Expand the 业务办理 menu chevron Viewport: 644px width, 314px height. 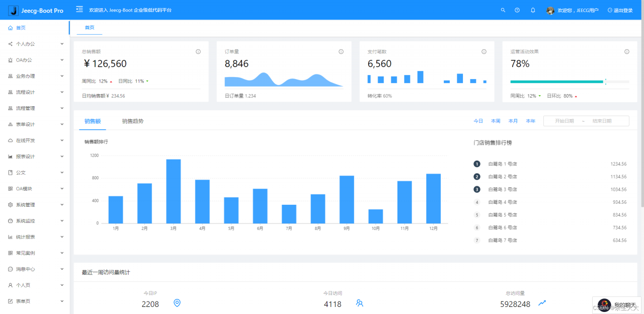tap(62, 76)
